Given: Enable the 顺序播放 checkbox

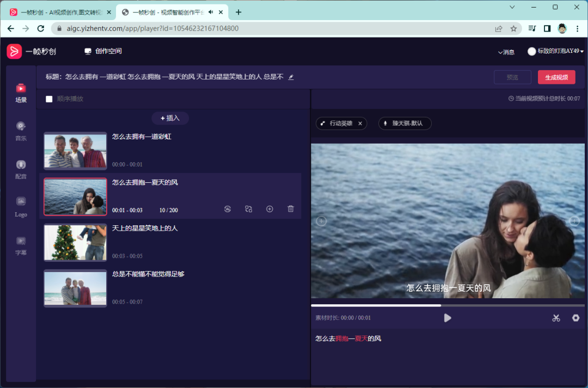Looking at the screenshot, I should point(50,99).
